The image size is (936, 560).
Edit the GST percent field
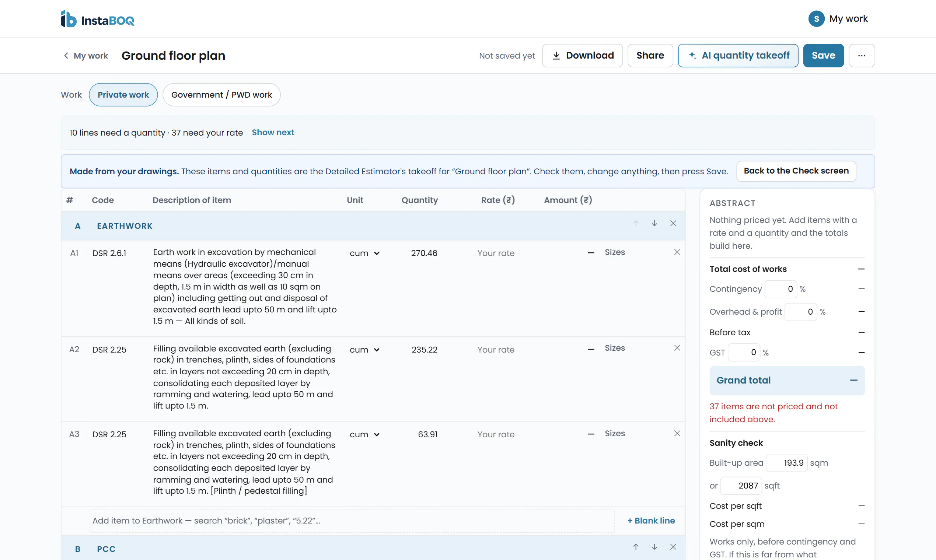744,353
